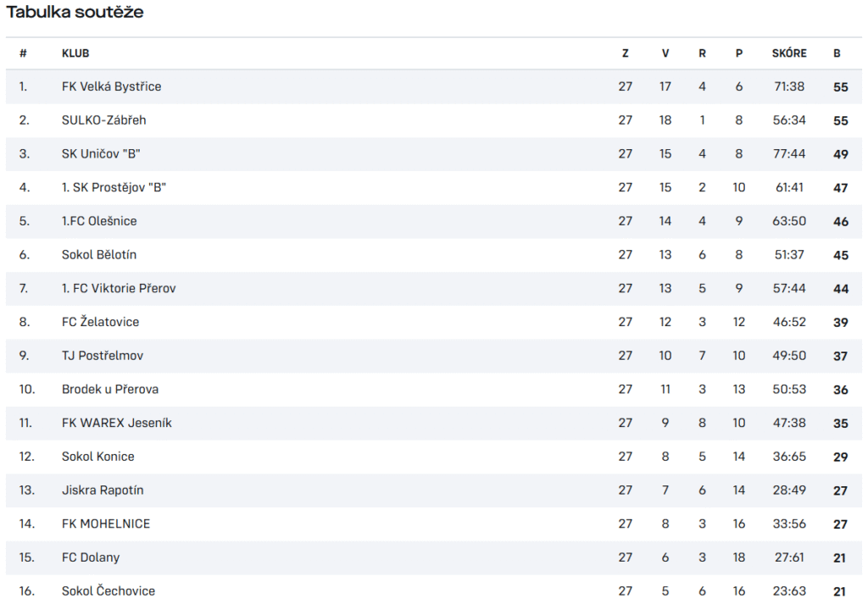The width and height of the screenshot is (868, 604).
Task: Select the FC Dolany team row
Action: point(433,557)
